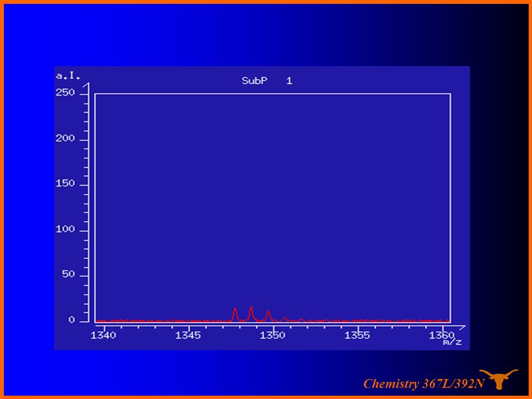Click the 50 y-axis value
The width and height of the screenshot is (532, 399).
coord(68,274)
